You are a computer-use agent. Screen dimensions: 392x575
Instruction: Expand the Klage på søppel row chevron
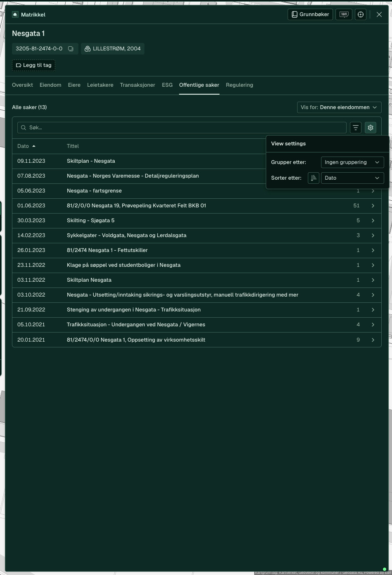373,265
